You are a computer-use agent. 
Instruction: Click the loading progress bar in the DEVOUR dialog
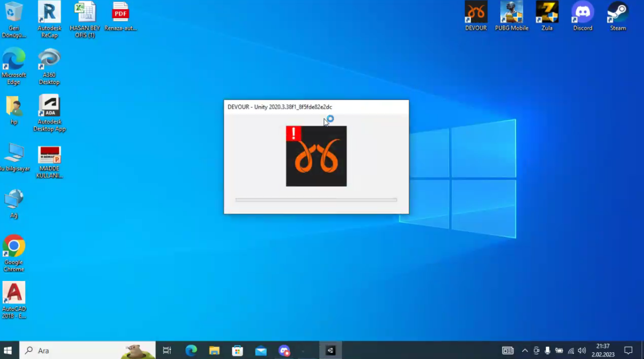(316, 200)
